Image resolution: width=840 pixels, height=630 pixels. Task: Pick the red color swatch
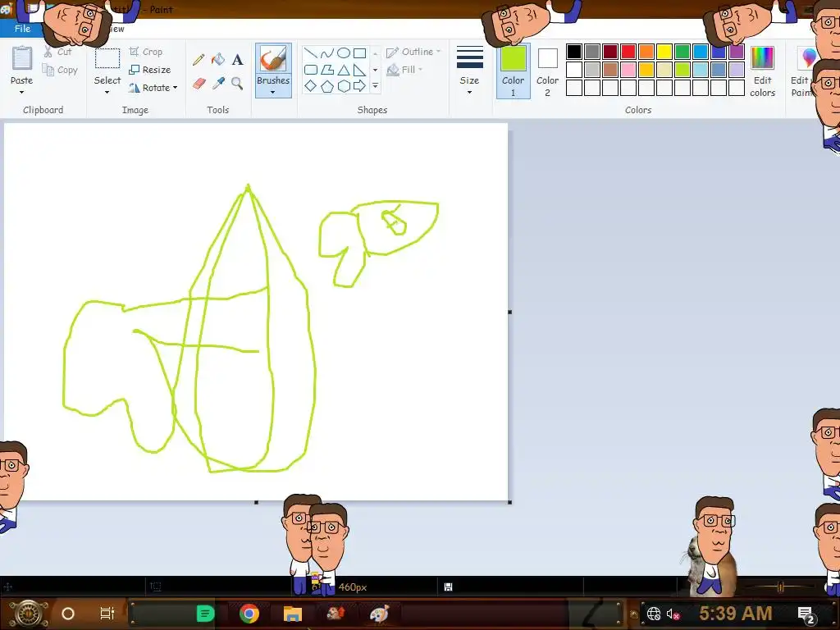[x=628, y=52]
